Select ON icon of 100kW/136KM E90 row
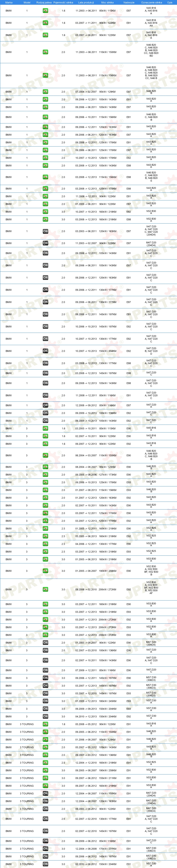 click(x=45, y=650)
